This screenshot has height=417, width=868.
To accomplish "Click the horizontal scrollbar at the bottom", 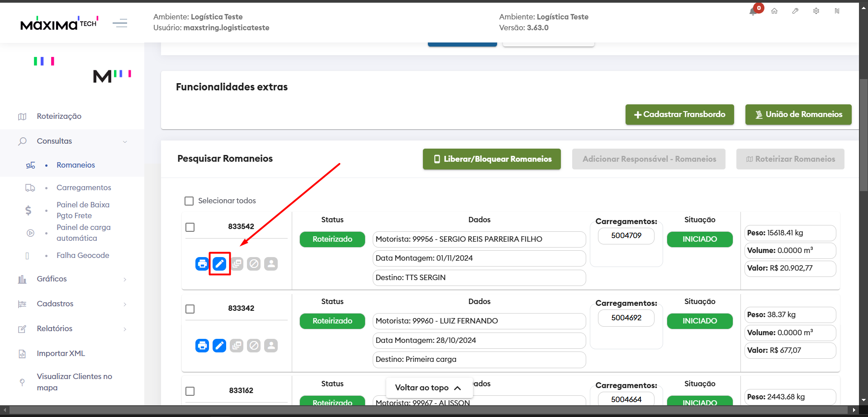I will point(429,410).
